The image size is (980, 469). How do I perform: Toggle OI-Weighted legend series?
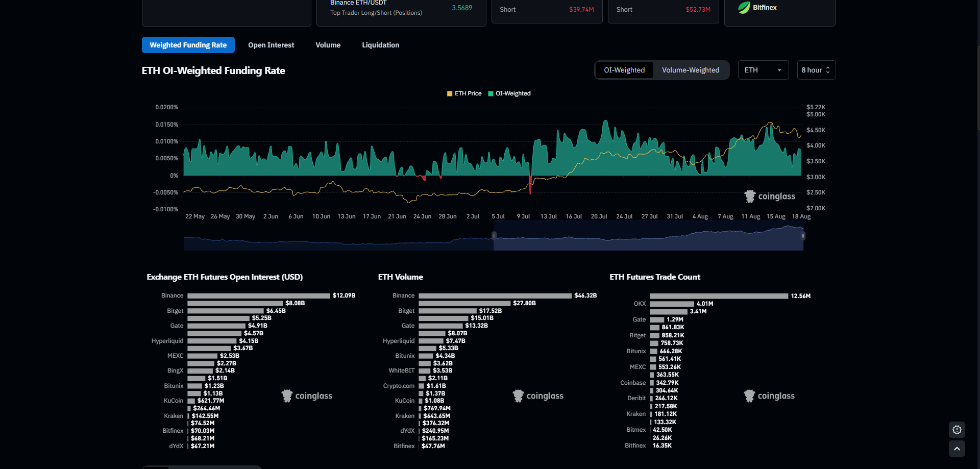point(509,93)
